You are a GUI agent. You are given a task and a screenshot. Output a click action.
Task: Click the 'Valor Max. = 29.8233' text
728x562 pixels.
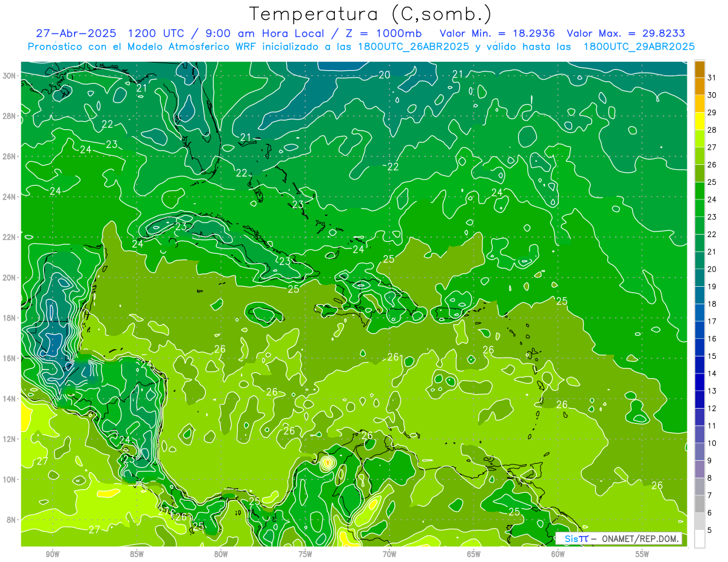pos(626,33)
